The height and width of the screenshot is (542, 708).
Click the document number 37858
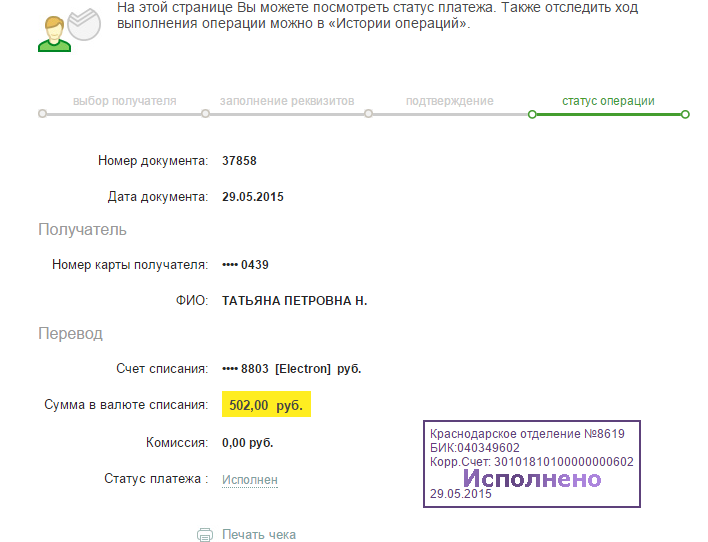point(239,161)
